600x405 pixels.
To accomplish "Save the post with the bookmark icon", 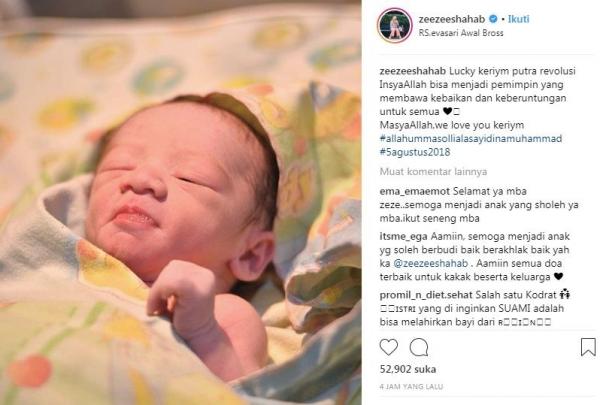I will point(588,347).
